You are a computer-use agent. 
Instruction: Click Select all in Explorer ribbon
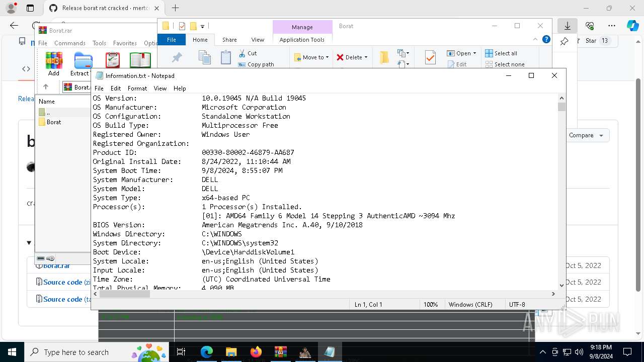click(501, 53)
